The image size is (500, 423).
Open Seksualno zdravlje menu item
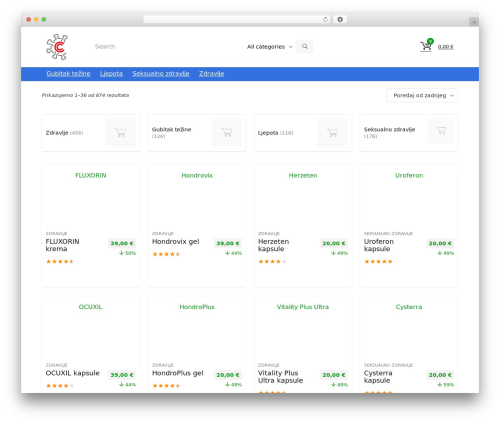point(161,74)
